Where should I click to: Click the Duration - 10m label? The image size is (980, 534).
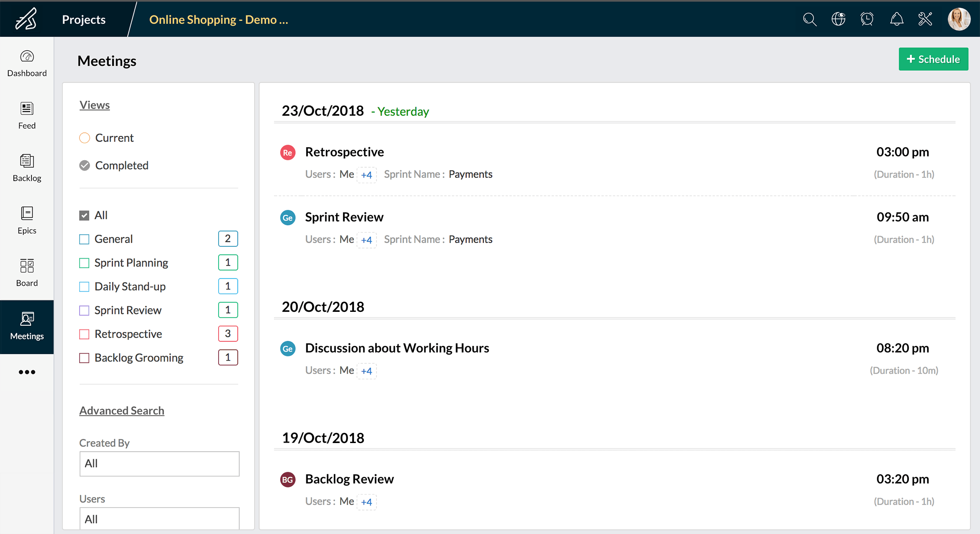coord(904,371)
